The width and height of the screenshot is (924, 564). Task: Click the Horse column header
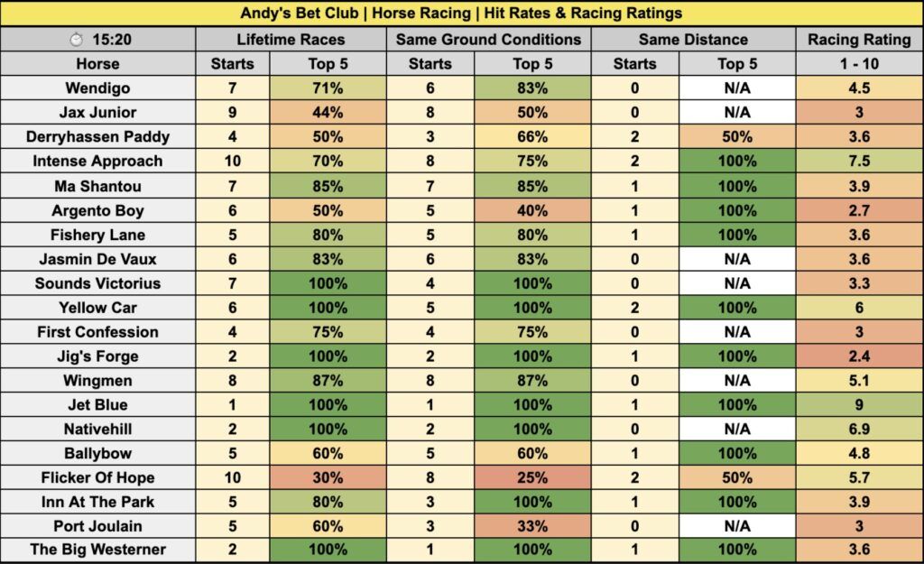click(97, 64)
